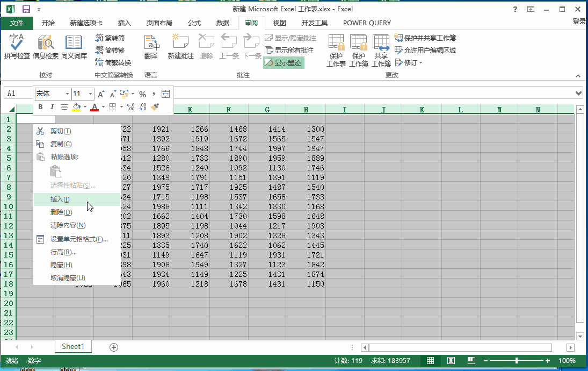The height and width of the screenshot is (371, 588).
Task: Click Protect and Share Workbook (保护并共享工作簿)
Action: pos(425,38)
